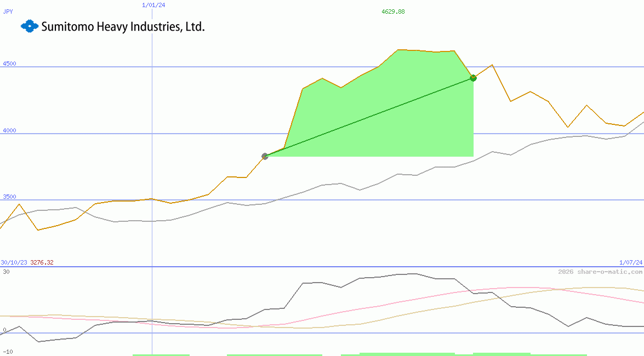Click the 3276.32 low value label
Viewport: 644px width, 356px height.
[42, 262]
